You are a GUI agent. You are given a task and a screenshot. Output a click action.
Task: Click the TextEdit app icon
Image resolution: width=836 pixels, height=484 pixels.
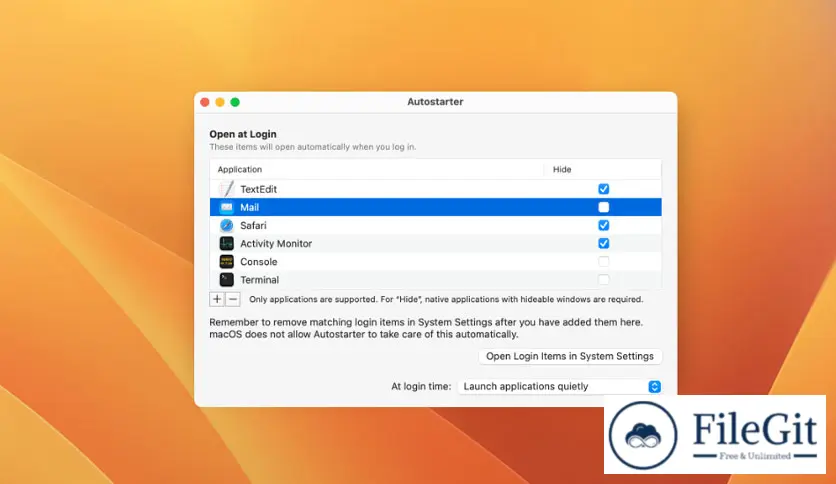tap(227, 189)
